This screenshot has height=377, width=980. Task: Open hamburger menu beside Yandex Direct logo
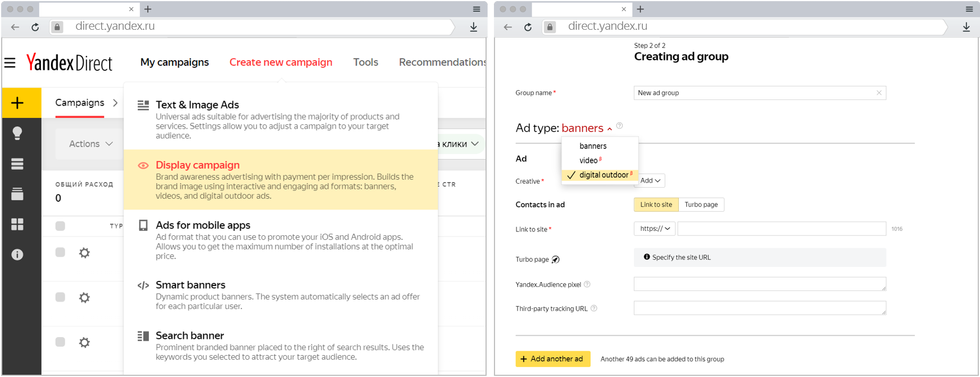tap(10, 62)
